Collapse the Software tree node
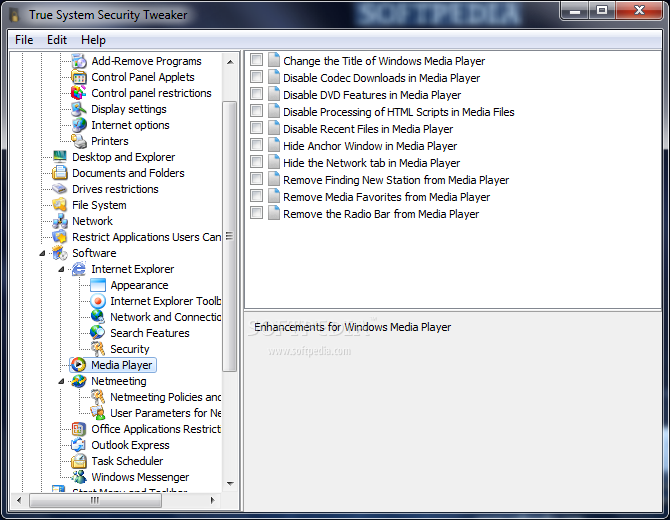 42,253
